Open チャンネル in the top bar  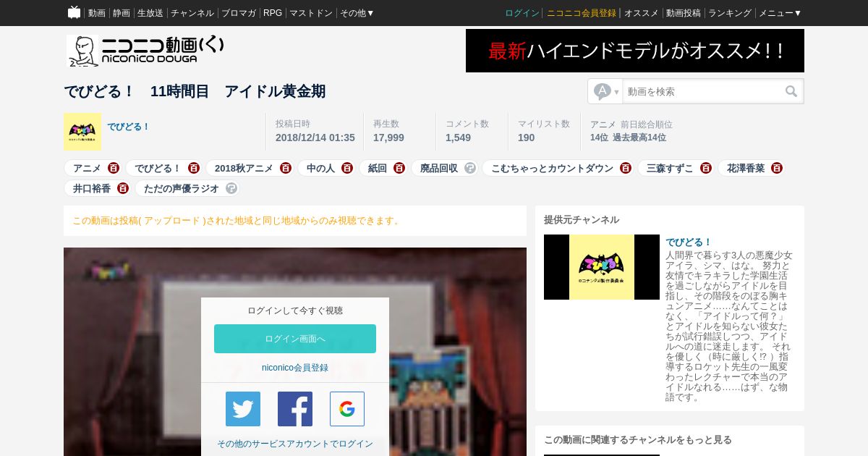pyautogui.click(x=192, y=13)
